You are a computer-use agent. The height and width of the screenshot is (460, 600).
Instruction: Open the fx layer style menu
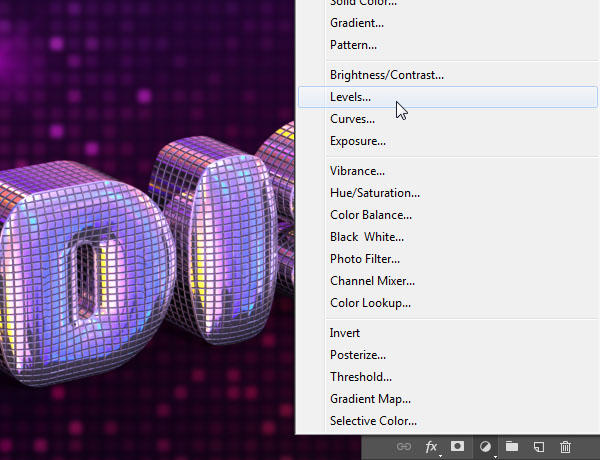pos(432,446)
